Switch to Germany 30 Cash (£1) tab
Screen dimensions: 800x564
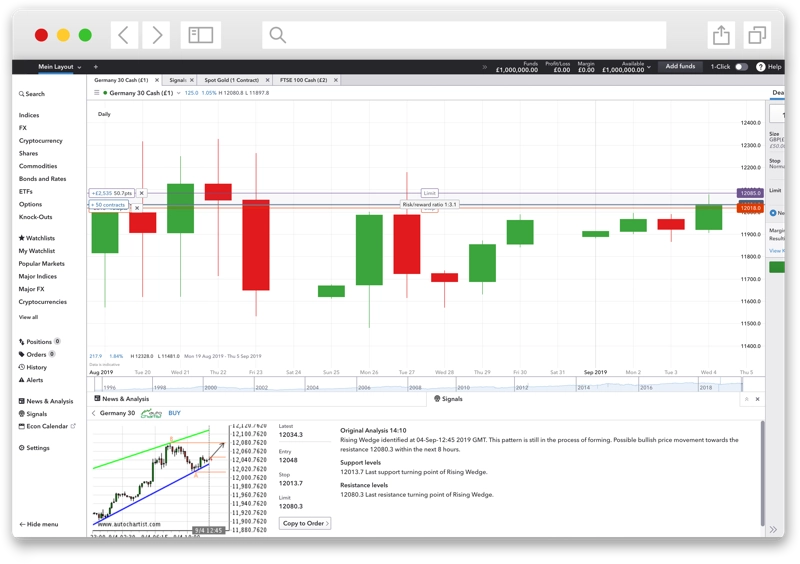pyautogui.click(x=121, y=80)
